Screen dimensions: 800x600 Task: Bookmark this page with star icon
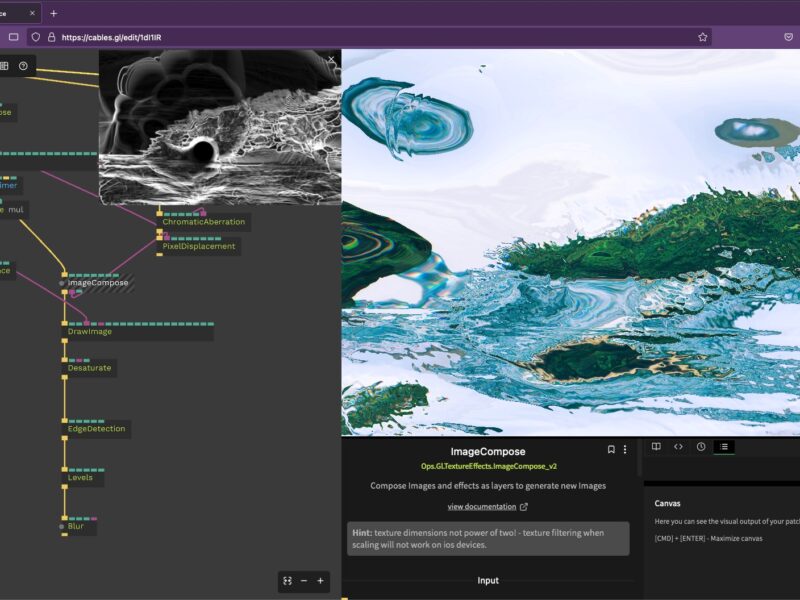tap(703, 37)
